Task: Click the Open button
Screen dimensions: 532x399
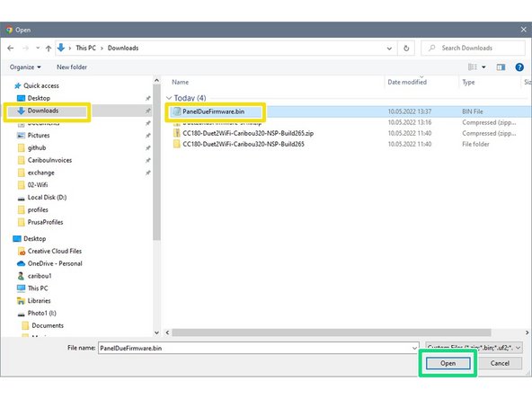Action: click(x=448, y=363)
